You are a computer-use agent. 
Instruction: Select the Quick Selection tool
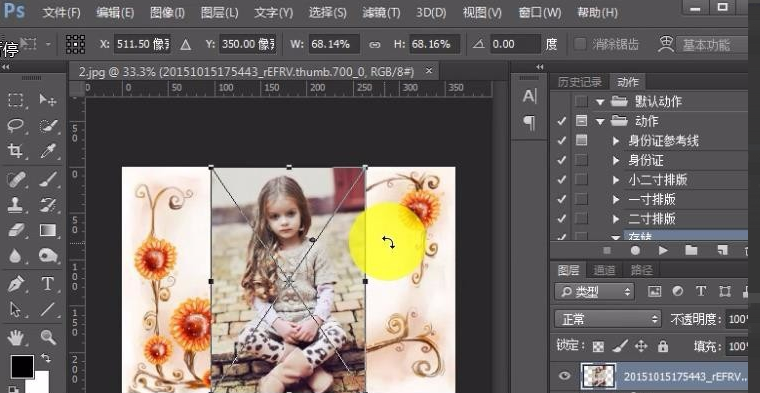tap(48, 126)
